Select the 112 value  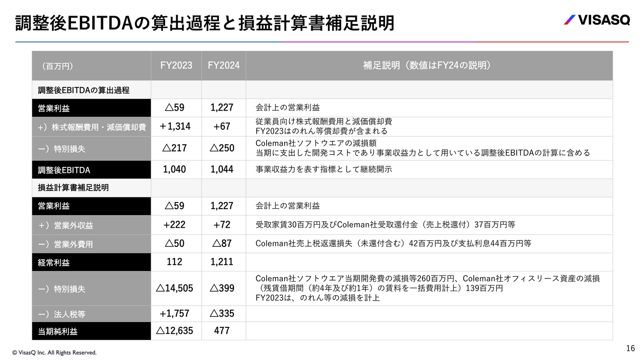[175, 262]
